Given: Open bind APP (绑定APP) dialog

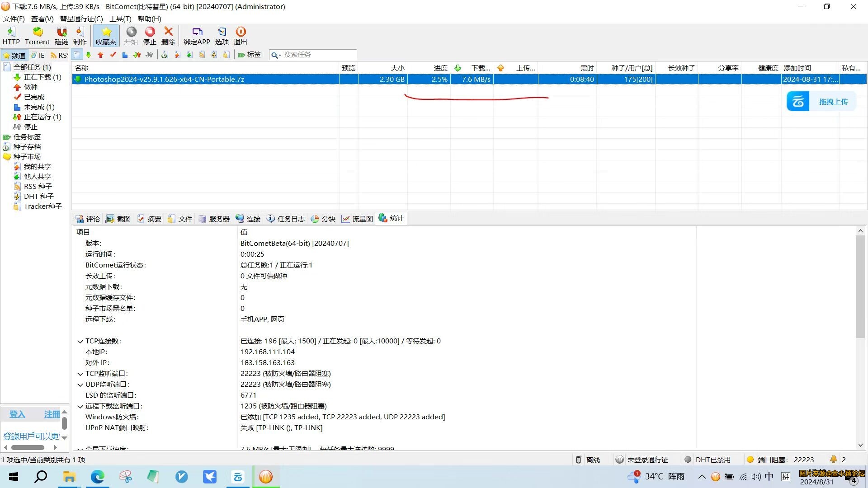Looking at the screenshot, I should pyautogui.click(x=197, y=36).
